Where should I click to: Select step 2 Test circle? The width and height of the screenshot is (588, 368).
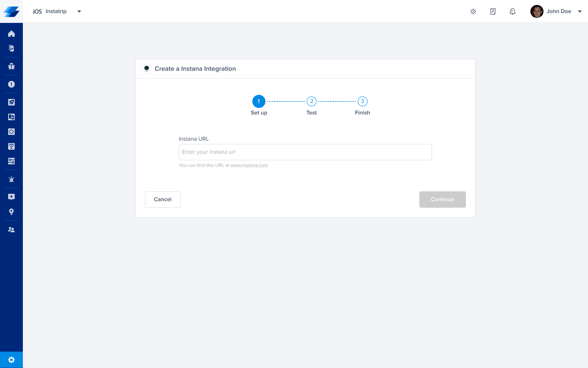click(312, 101)
